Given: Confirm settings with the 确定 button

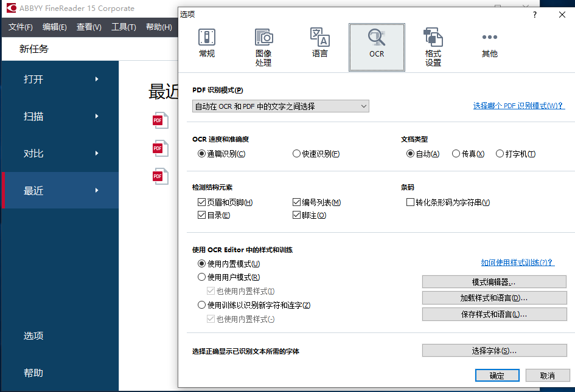Looking at the screenshot, I should [497, 375].
